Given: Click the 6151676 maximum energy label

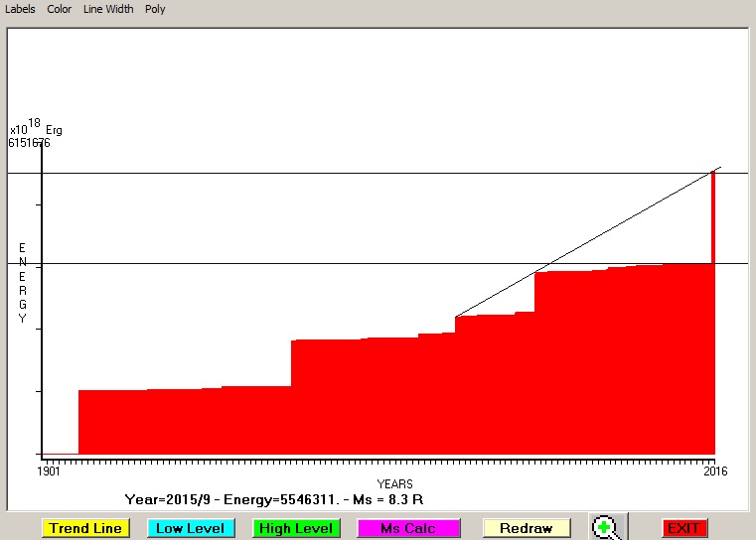Looking at the screenshot, I should point(29,143).
